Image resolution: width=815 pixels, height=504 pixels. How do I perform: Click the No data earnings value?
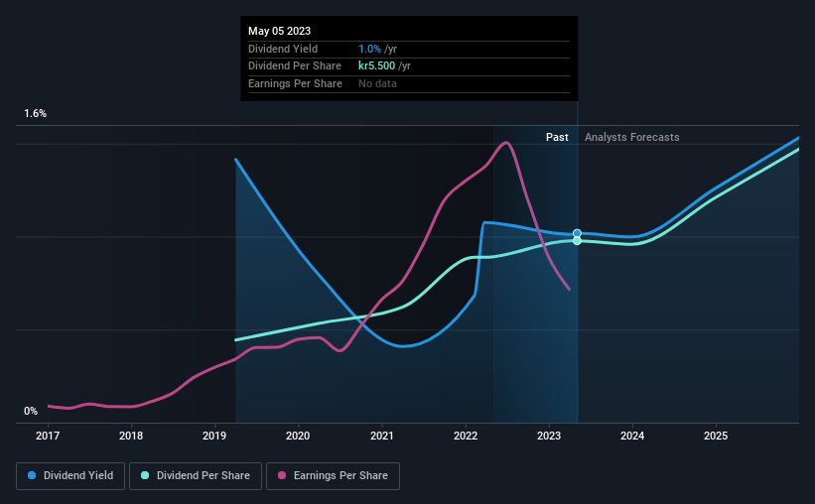tap(377, 83)
